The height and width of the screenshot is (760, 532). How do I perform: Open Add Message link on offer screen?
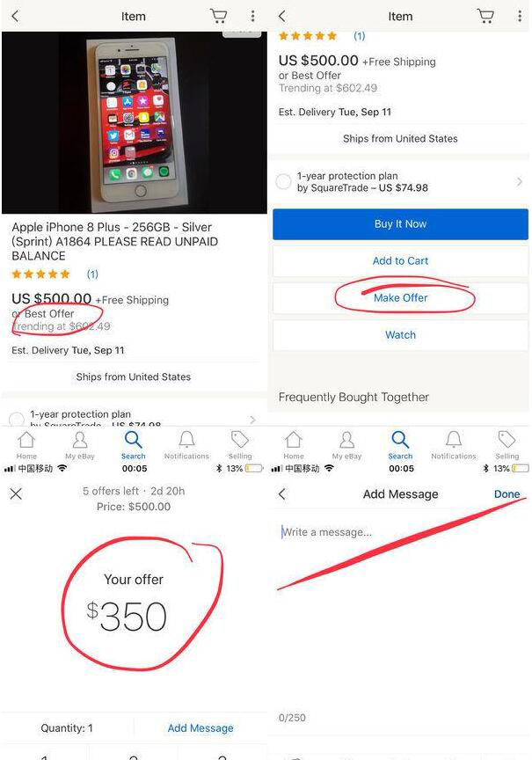[200, 728]
